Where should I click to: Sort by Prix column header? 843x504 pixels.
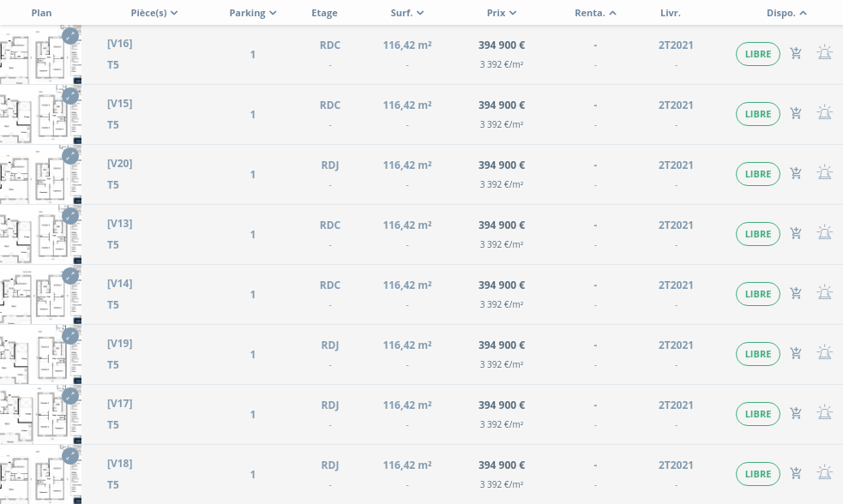click(x=502, y=13)
